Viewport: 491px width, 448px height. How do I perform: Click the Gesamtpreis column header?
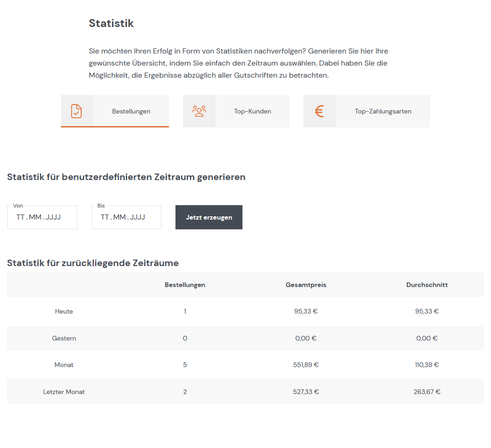[306, 285]
